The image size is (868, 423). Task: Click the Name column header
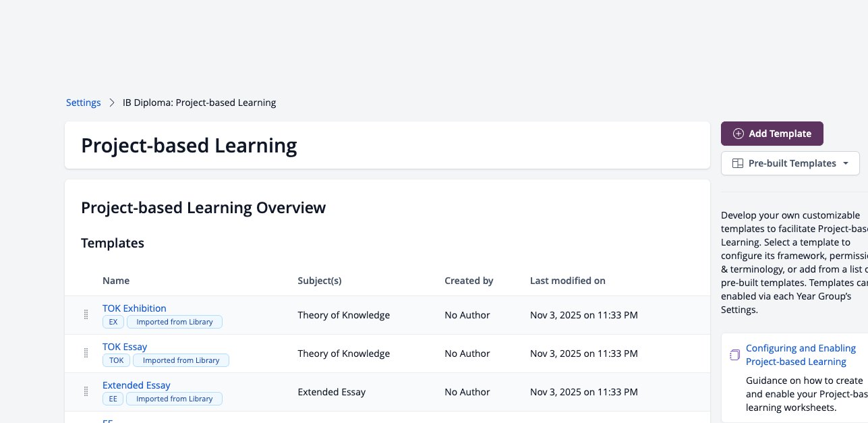pyautogui.click(x=116, y=281)
